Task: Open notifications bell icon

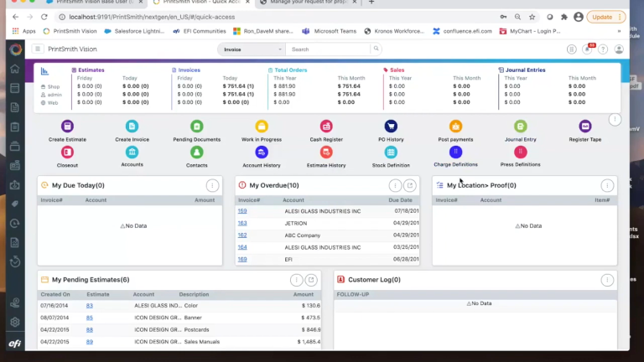Action: 587,49
